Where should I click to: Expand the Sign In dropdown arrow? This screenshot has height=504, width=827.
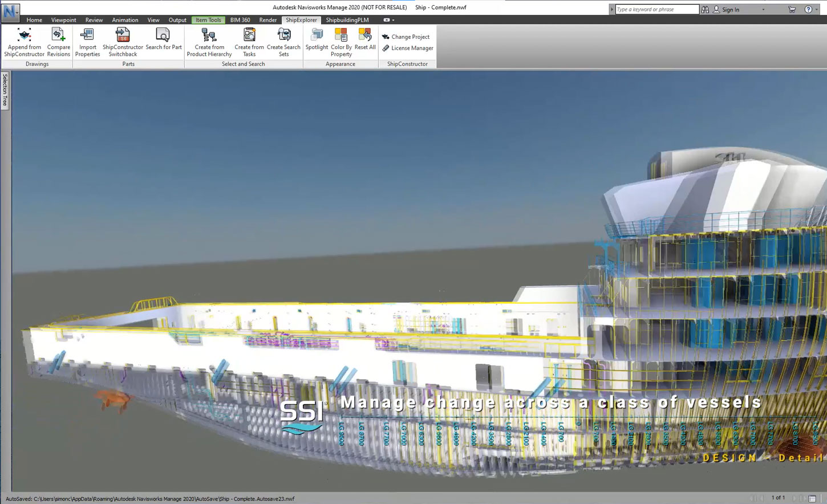pos(763,10)
